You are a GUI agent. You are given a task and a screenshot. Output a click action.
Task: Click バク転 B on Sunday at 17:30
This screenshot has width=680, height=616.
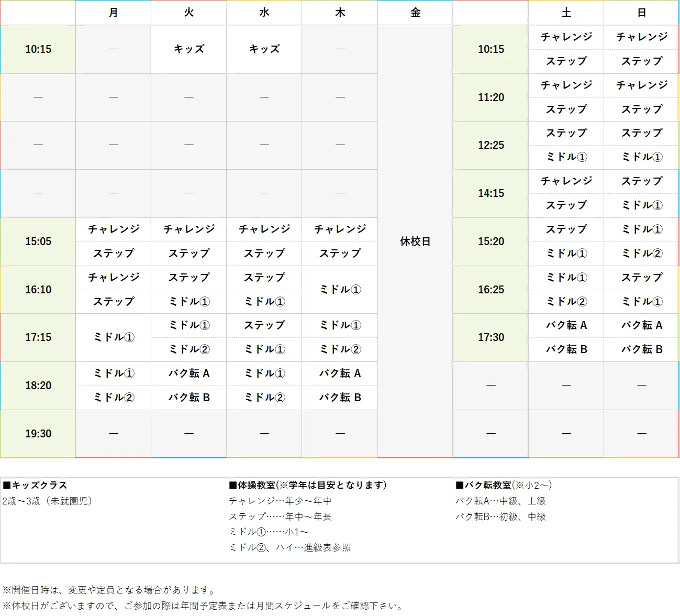pyautogui.click(x=641, y=349)
